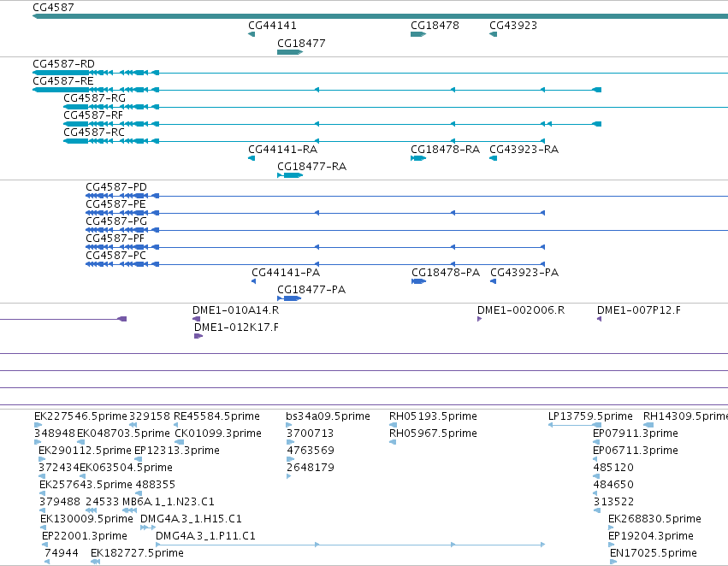The width and height of the screenshot is (728, 566).
Task: Select the 3700713 feature label
Action: coord(311,433)
